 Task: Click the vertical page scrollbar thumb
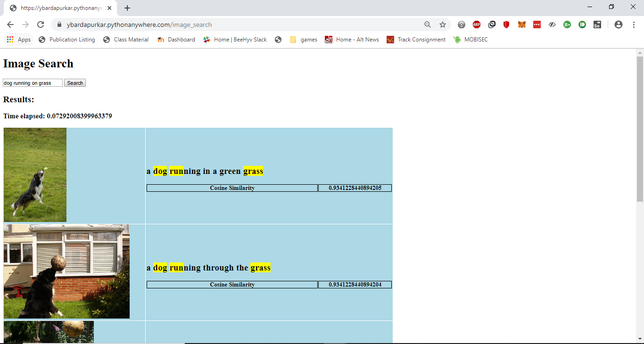[x=640, y=129]
